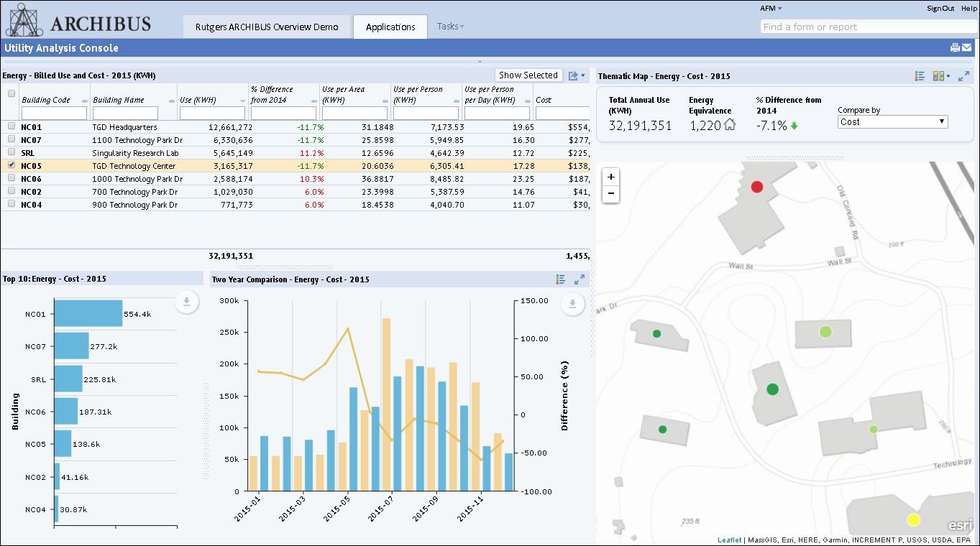
Task: Click the NC02 building code cell
Action: (x=31, y=192)
